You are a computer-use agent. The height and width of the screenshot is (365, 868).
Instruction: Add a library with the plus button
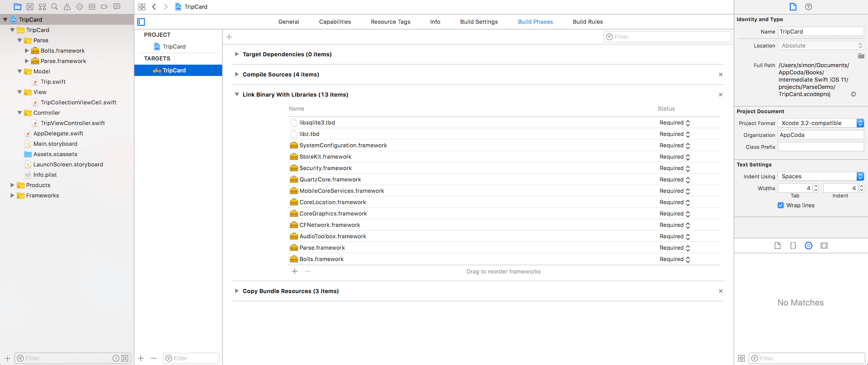(x=295, y=271)
